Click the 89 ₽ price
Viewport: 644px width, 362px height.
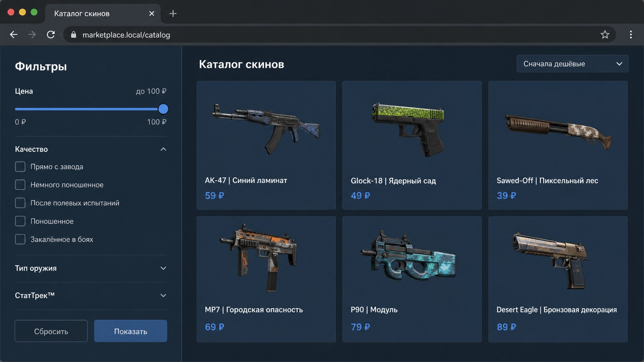(506, 327)
